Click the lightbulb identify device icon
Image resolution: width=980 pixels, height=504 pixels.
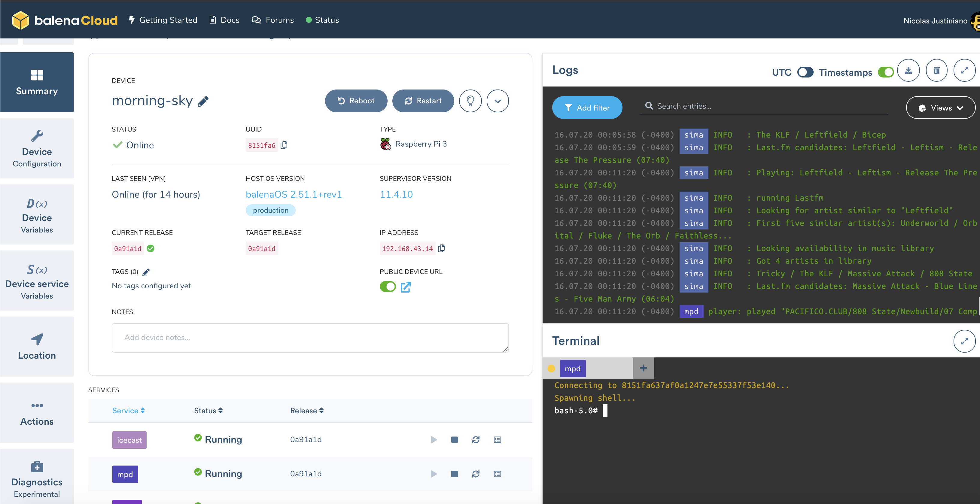coord(470,101)
